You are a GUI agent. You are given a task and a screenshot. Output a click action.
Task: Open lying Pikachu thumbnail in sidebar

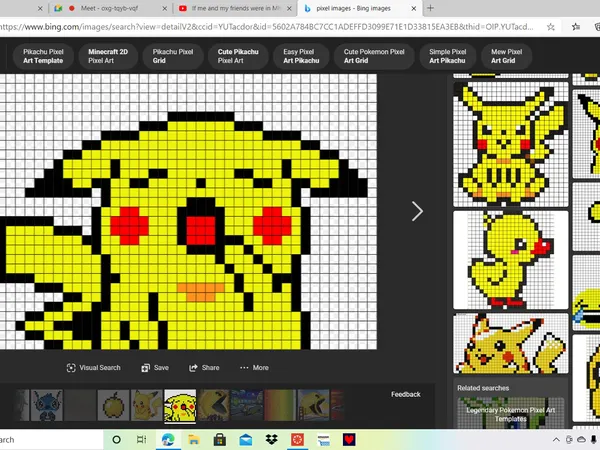coord(511,343)
